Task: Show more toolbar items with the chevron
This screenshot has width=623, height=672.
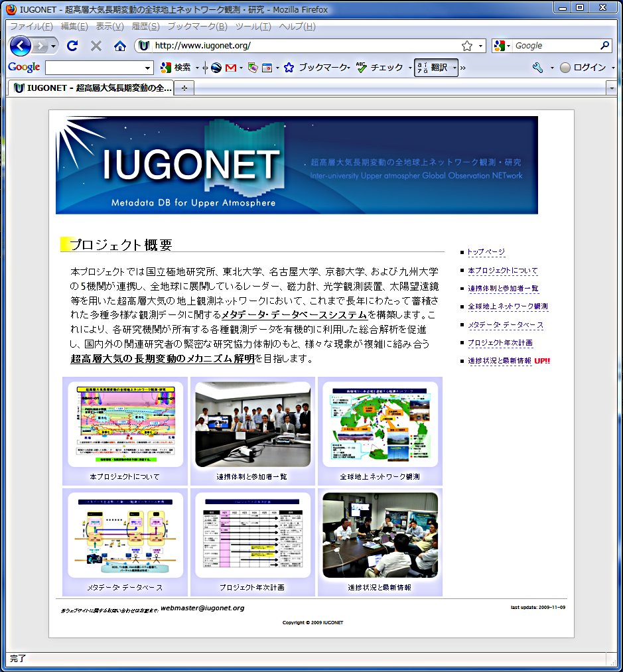Action: coord(462,68)
